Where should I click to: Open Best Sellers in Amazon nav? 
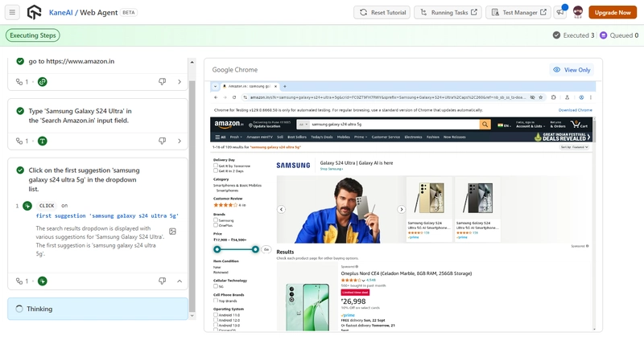coord(297,137)
